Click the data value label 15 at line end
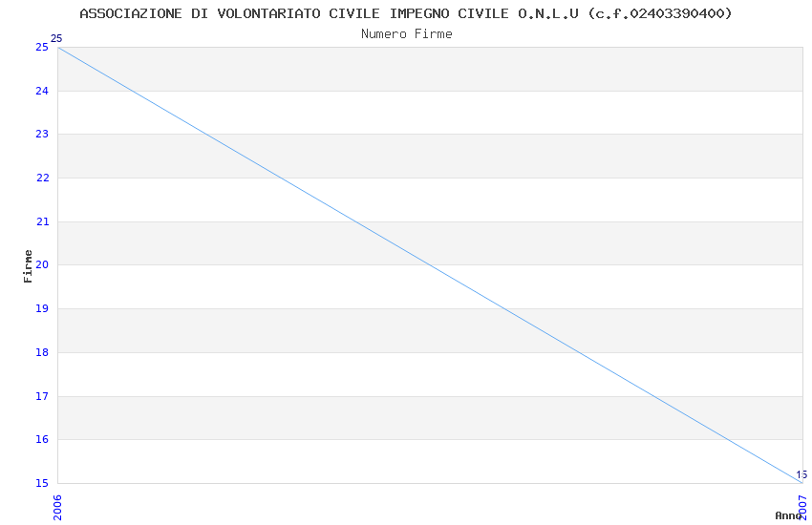 [x=801, y=474]
